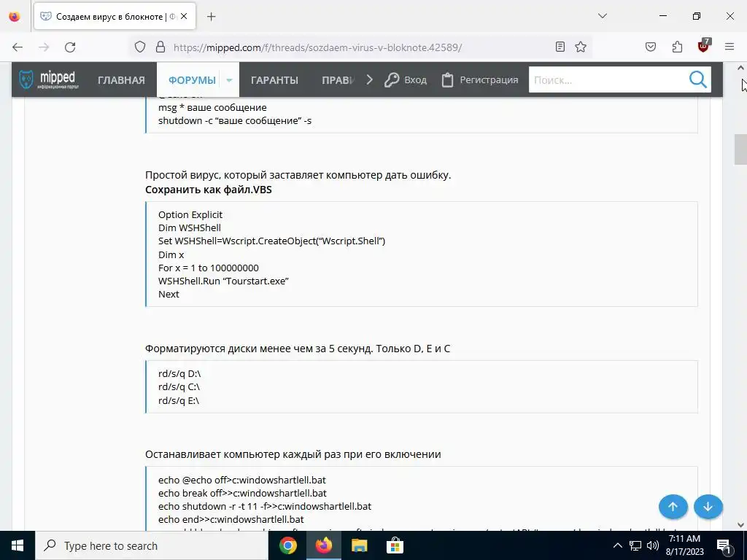The width and height of the screenshot is (747, 560).
Task: List all tabs dropdown arrow
Action: click(602, 16)
